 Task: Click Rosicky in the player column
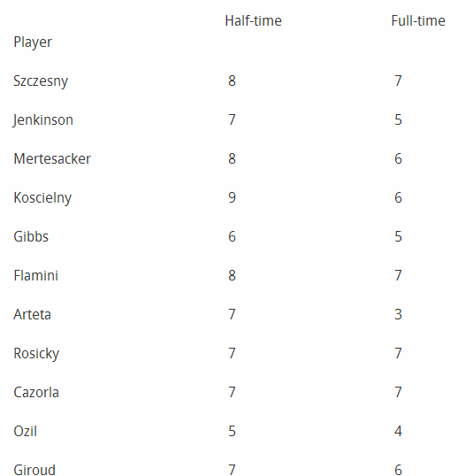tap(36, 354)
